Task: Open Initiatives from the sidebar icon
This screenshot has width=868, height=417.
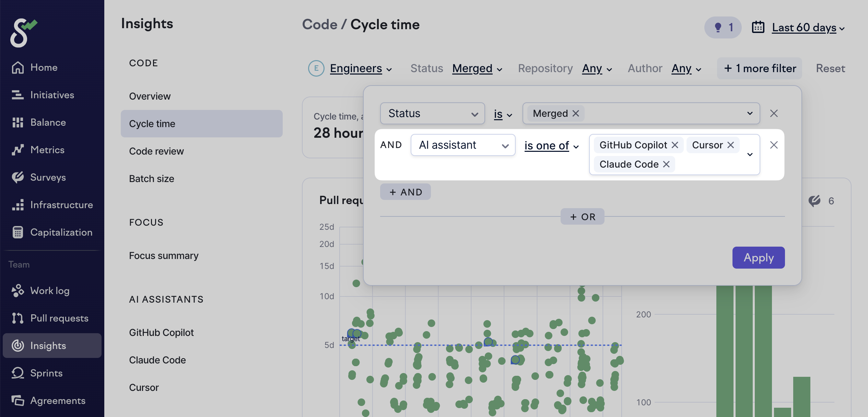Action: point(17,95)
